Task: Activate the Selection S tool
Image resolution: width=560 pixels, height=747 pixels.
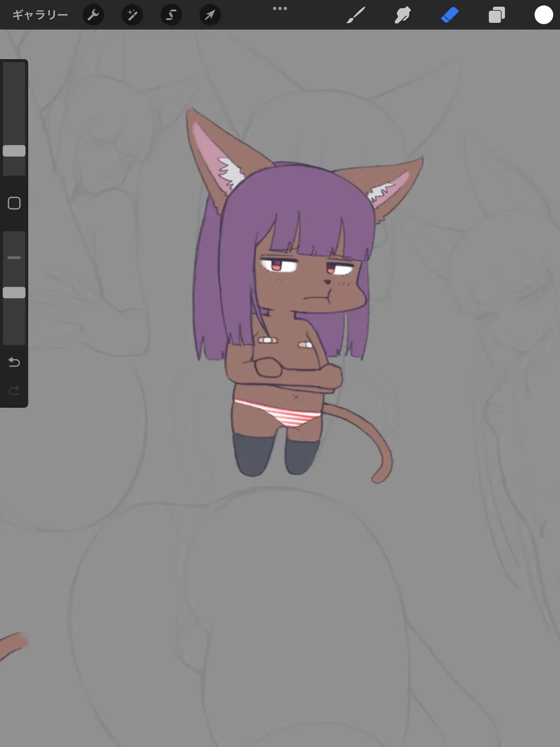Action: (x=171, y=15)
